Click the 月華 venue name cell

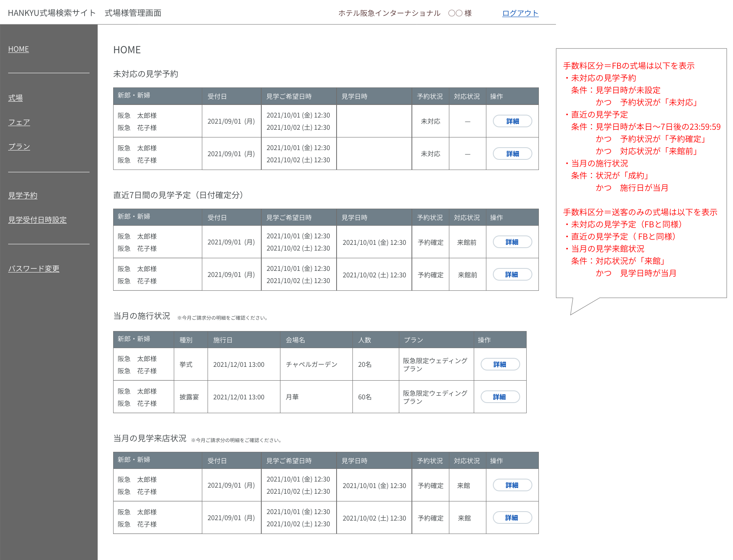[x=292, y=397]
